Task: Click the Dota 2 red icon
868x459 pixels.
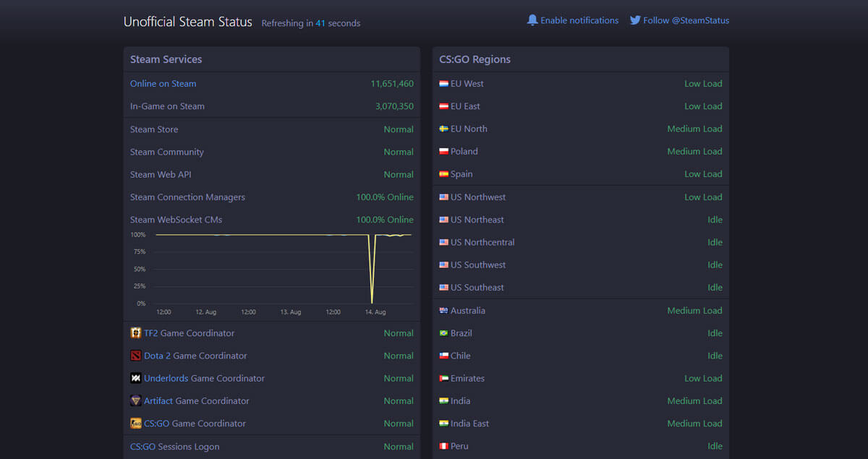Action: 136,356
